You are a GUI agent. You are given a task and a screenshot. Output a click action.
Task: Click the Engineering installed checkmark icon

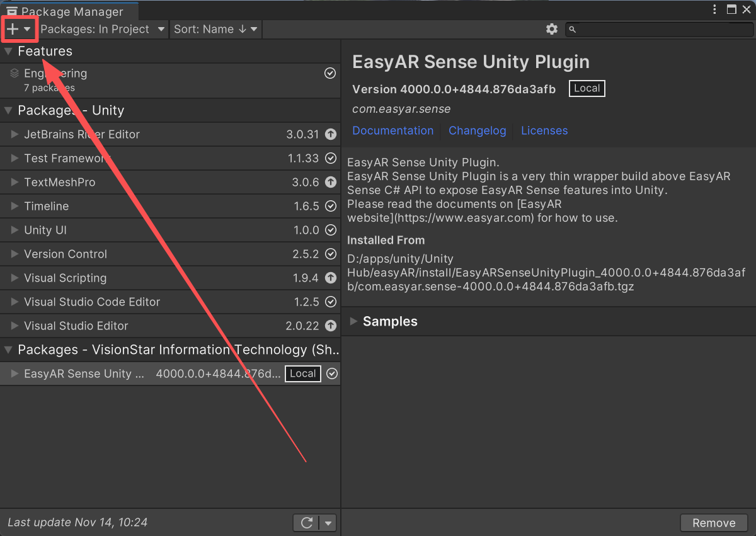click(x=330, y=74)
